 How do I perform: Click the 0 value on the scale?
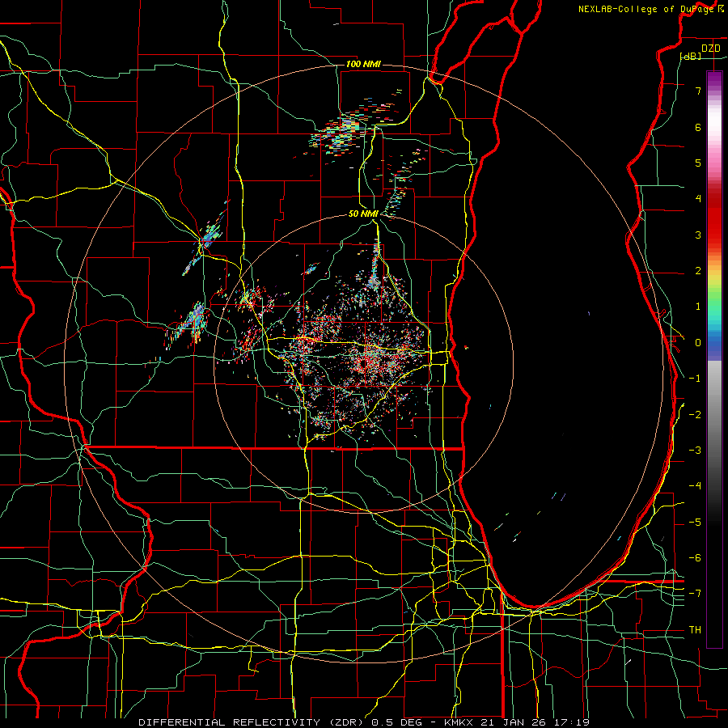tap(698, 343)
